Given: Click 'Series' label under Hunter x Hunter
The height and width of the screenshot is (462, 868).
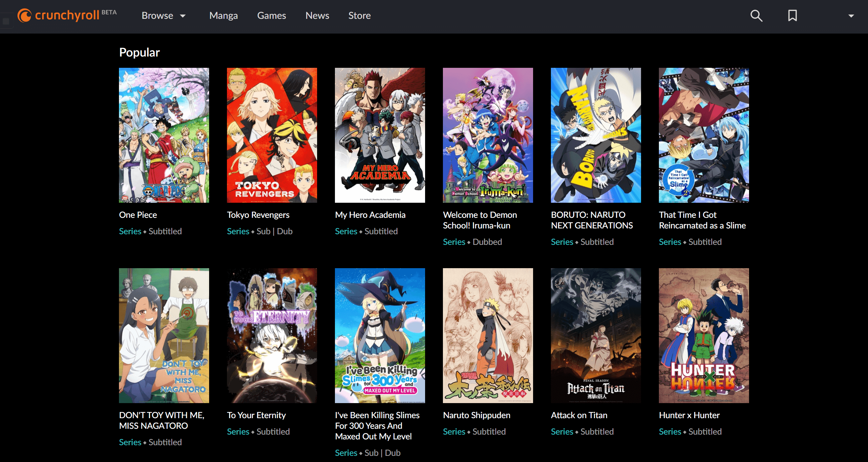Looking at the screenshot, I should click(x=670, y=432).
